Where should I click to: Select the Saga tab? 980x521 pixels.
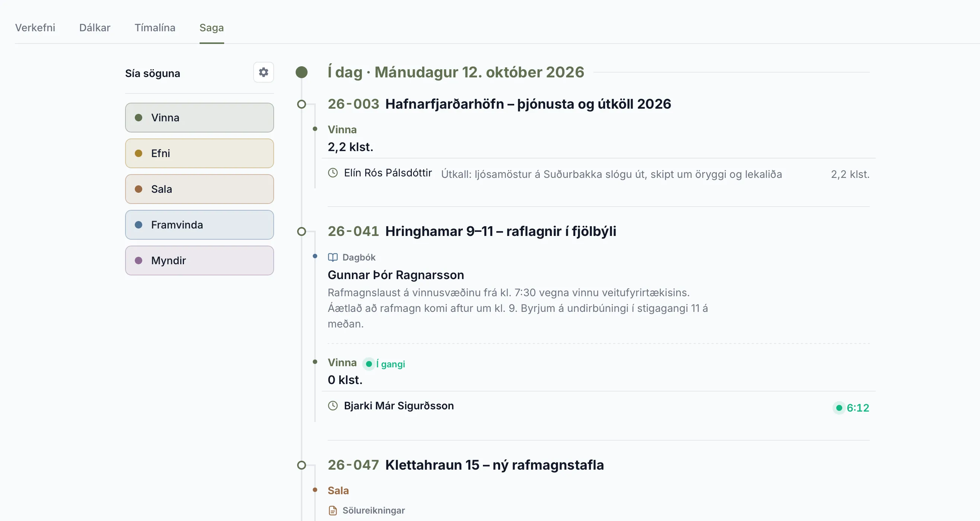[x=211, y=28]
